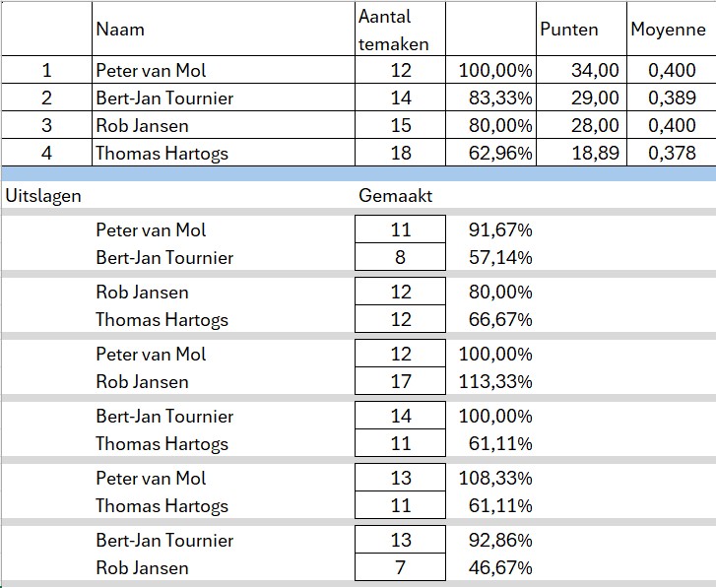Select the Moyenne value 0,389
This screenshot has width=716, height=588.
pyautogui.click(x=671, y=98)
